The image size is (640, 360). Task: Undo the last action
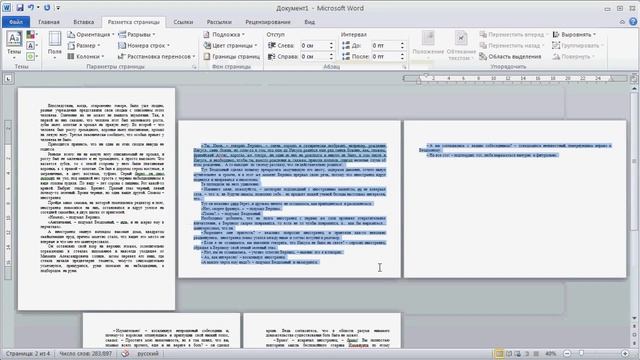point(31,8)
